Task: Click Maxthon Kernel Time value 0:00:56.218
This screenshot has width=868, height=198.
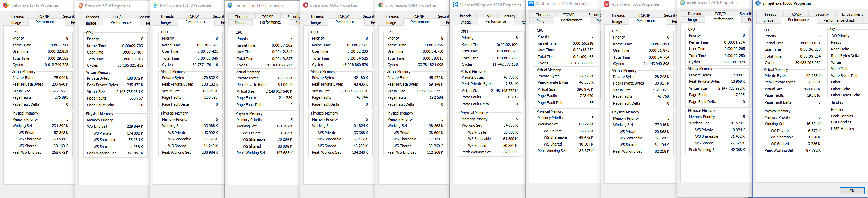Action: pos(583,43)
